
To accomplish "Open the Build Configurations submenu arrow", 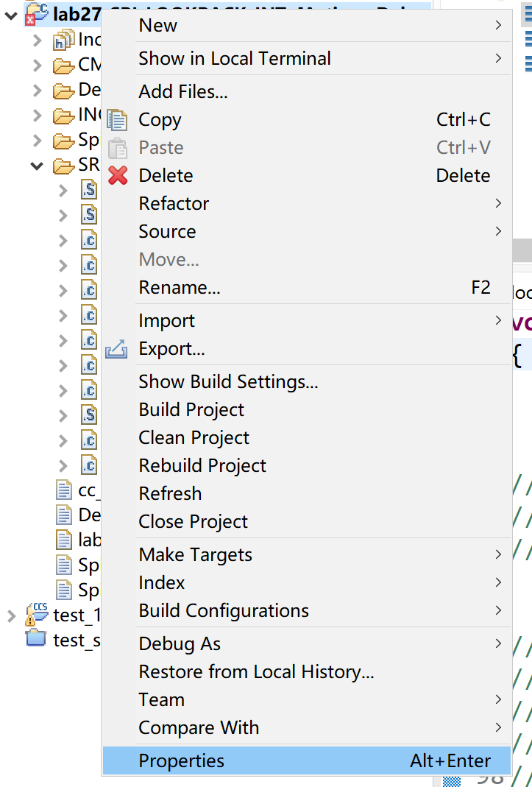I will pos(498,610).
